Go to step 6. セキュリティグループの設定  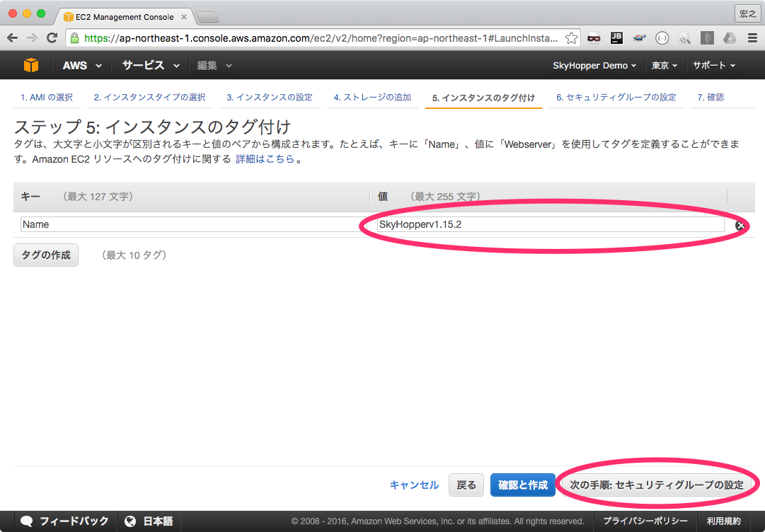(616, 98)
